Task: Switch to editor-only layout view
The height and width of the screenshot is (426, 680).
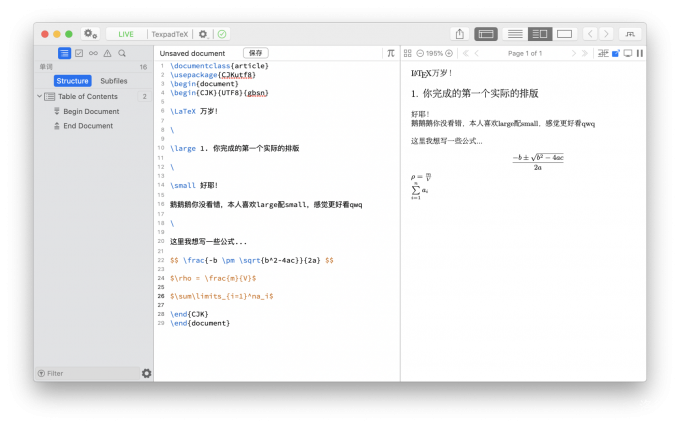Action: 515,34
